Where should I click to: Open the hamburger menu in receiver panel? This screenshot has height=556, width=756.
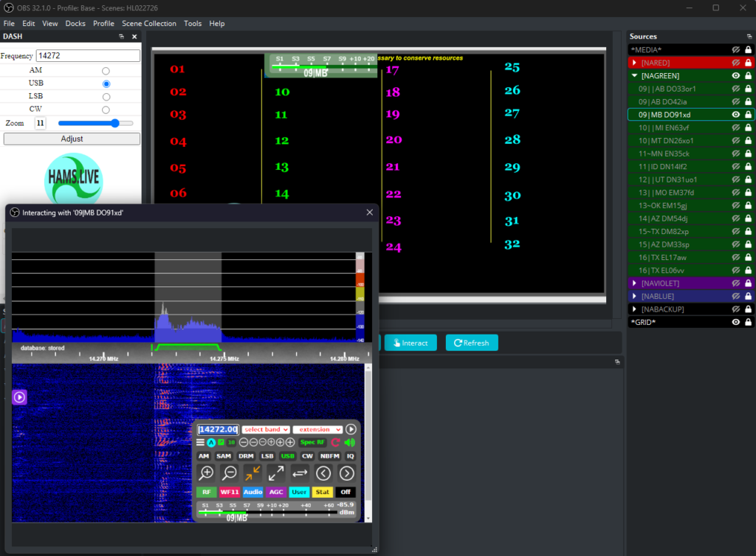click(200, 442)
